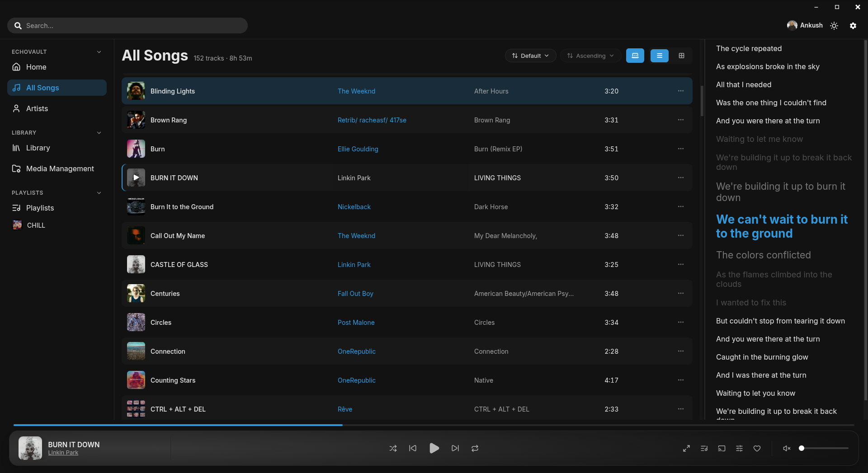
Task: Favorite the current song
Action: pos(757,448)
